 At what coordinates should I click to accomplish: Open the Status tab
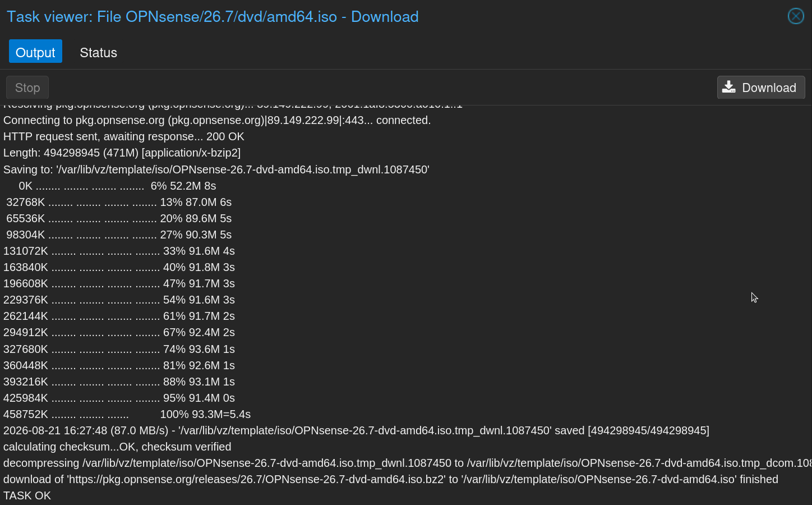98,52
